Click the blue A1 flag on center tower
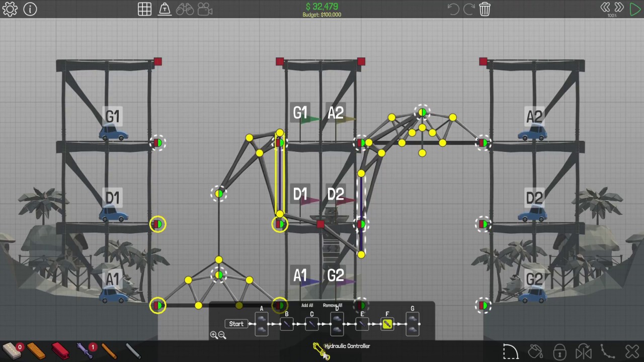The height and width of the screenshot is (362, 644). (310, 283)
